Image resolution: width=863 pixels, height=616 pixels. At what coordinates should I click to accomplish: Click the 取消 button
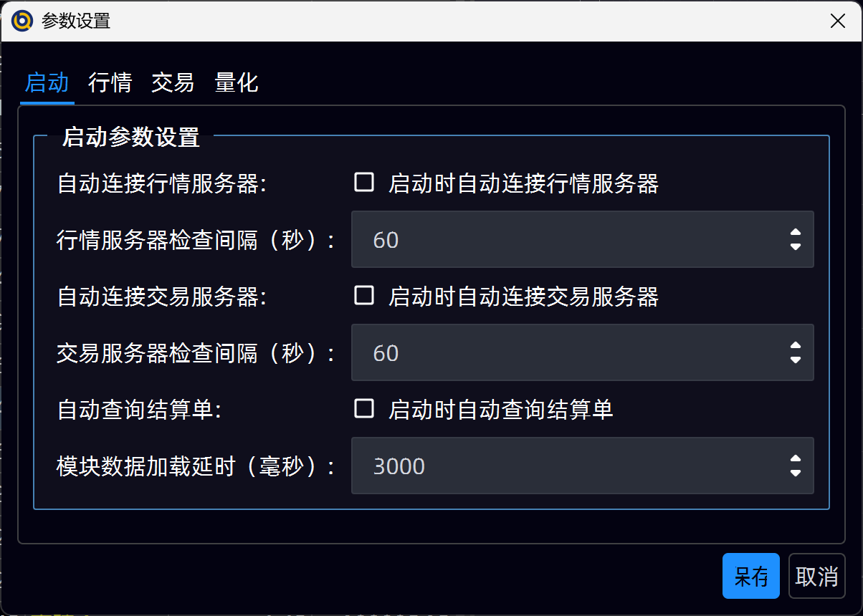coord(816,576)
